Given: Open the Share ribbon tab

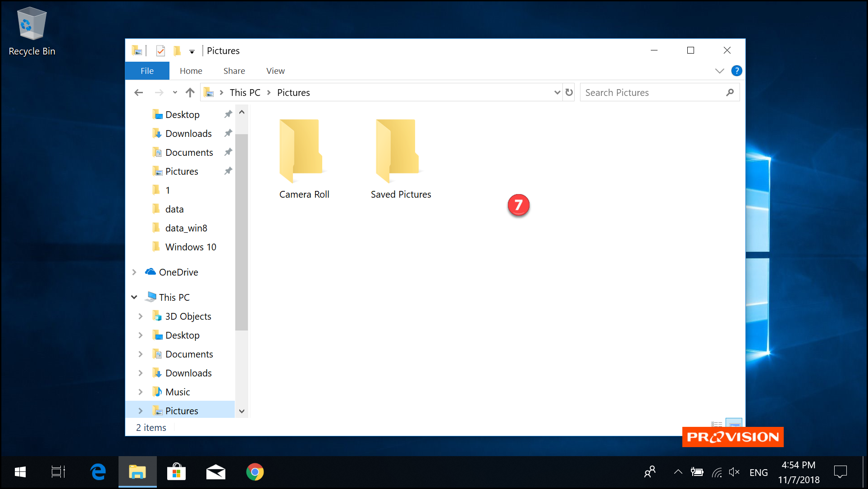Looking at the screenshot, I should (234, 70).
